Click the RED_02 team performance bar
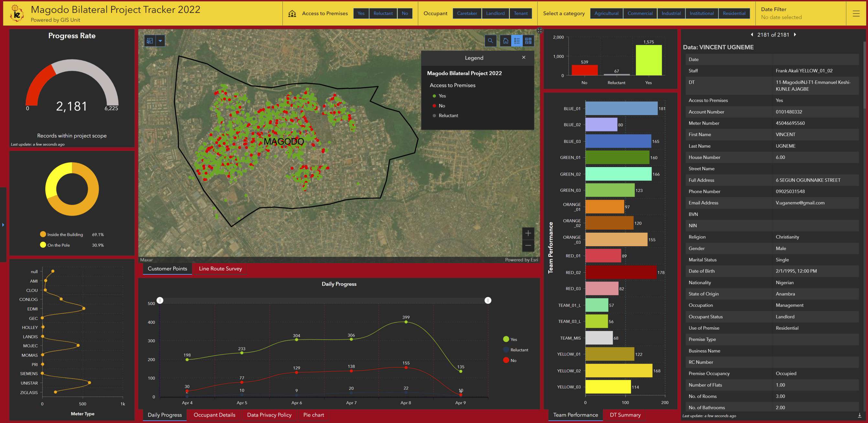 coord(621,272)
